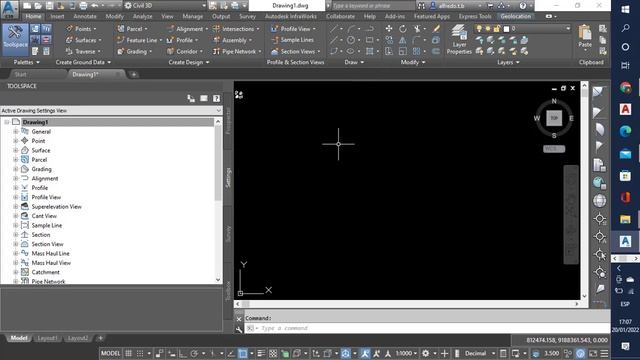
Task: Toggle Lineweight display in status bar
Action: tap(261, 353)
